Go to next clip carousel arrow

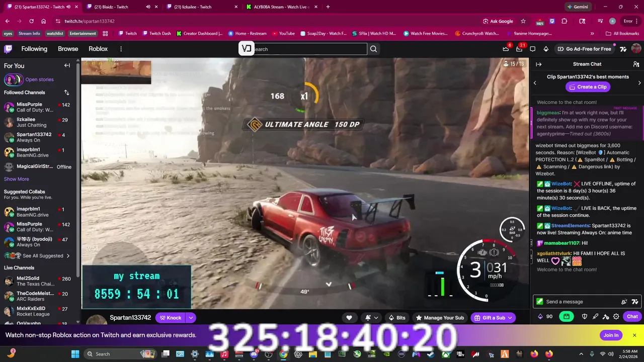point(639,83)
